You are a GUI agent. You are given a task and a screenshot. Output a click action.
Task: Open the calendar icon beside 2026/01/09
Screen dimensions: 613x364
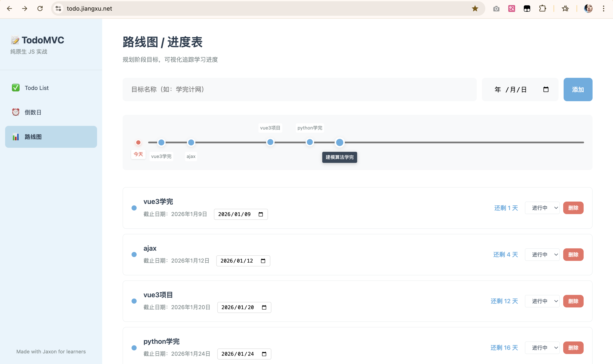tap(261, 214)
